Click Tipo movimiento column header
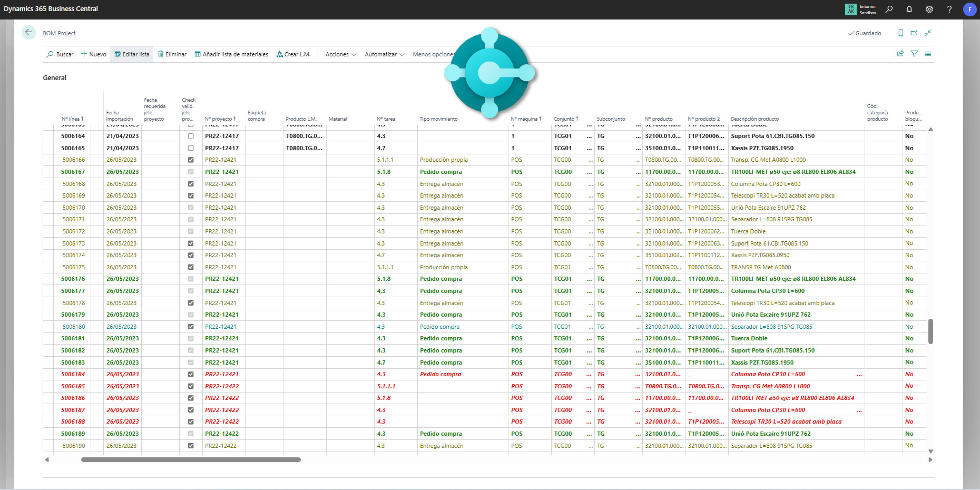Viewport: 980px width, 490px height. pos(438,119)
